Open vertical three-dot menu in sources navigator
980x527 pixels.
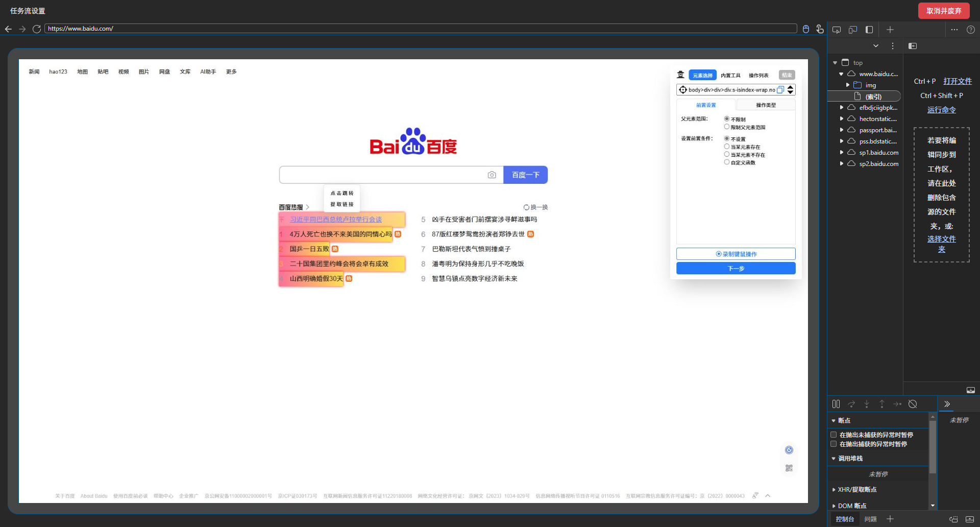(893, 46)
